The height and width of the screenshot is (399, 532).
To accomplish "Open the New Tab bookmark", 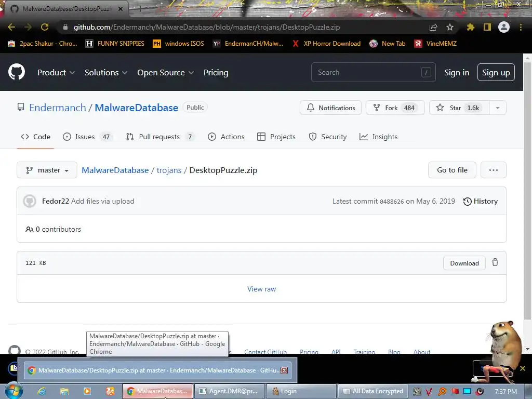I will pyautogui.click(x=388, y=44).
